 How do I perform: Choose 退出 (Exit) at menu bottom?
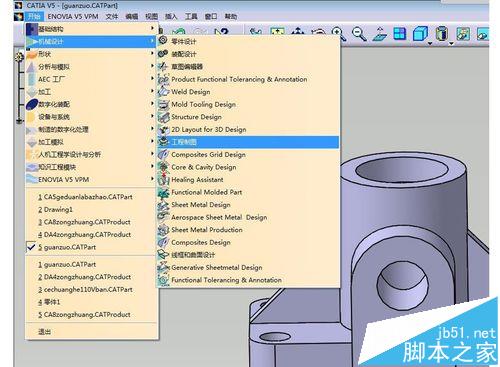click(x=91, y=332)
